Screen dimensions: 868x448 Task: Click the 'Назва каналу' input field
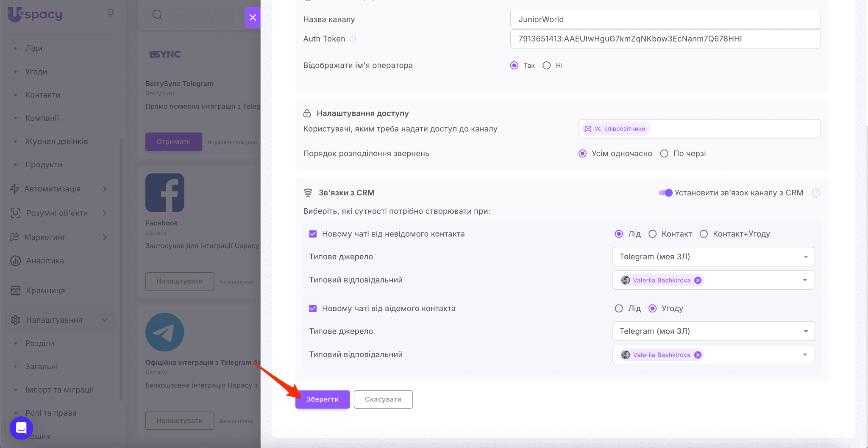point(665,19)
